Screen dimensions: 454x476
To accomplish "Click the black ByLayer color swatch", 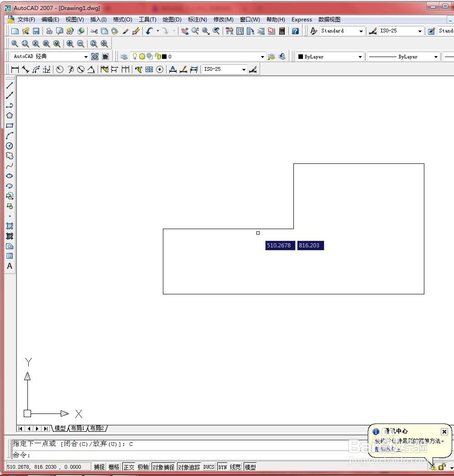I will [x=300, y=57].
